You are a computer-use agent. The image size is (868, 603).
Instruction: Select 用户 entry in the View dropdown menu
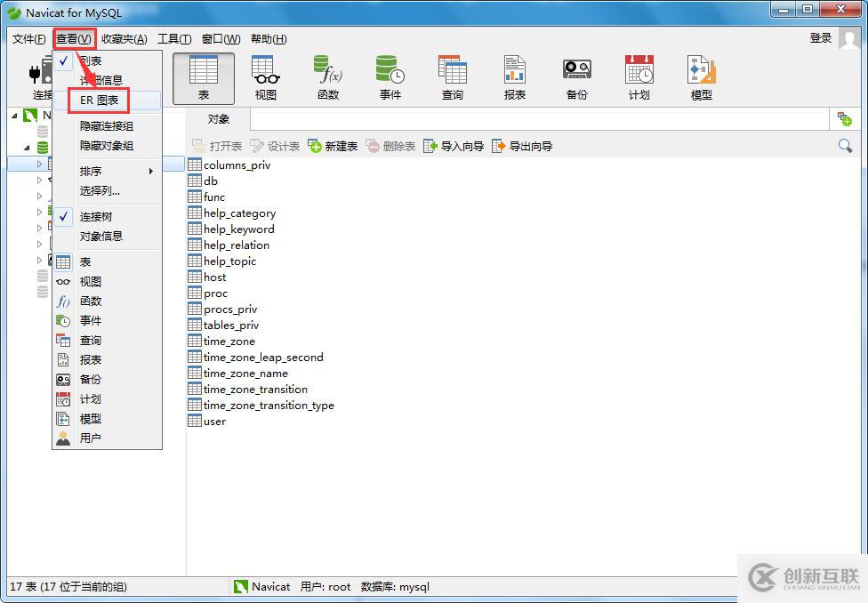pos(108,438)
